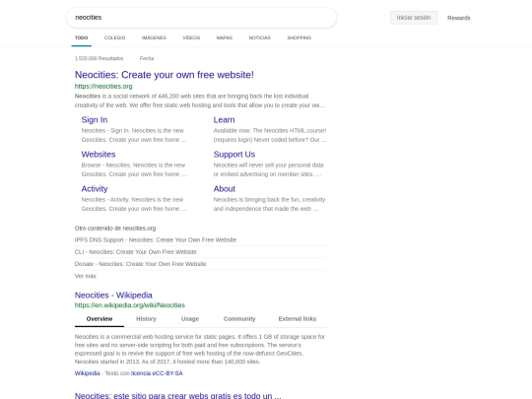This screenshot has height=399, width=532.
Task: Open the 'licencia CC-BY-SA' link
Action: pos(157,373)
